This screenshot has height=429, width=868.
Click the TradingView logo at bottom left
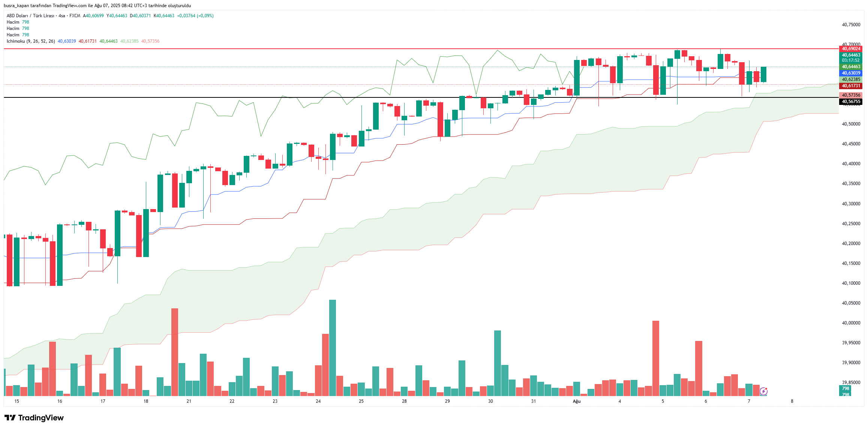[34, 418]
